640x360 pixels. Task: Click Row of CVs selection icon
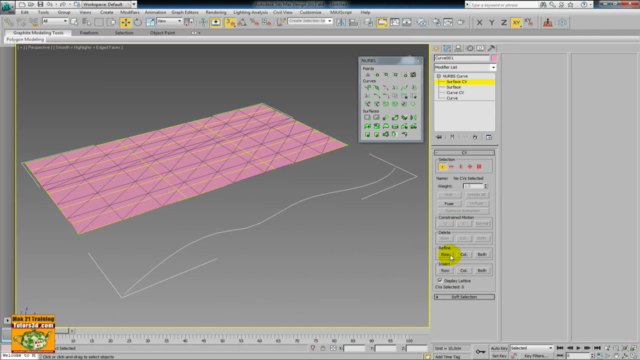pyautogui.click(x=451, y=167)
